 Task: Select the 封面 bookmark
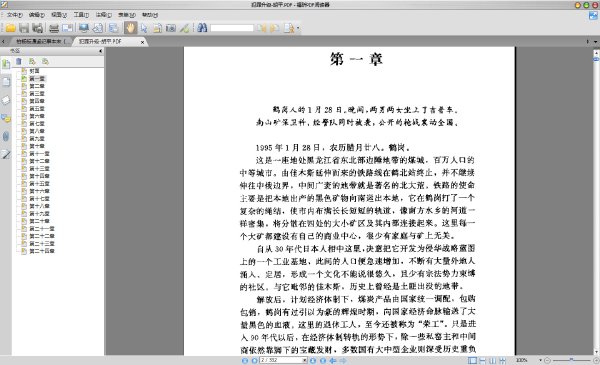point(34,71)
